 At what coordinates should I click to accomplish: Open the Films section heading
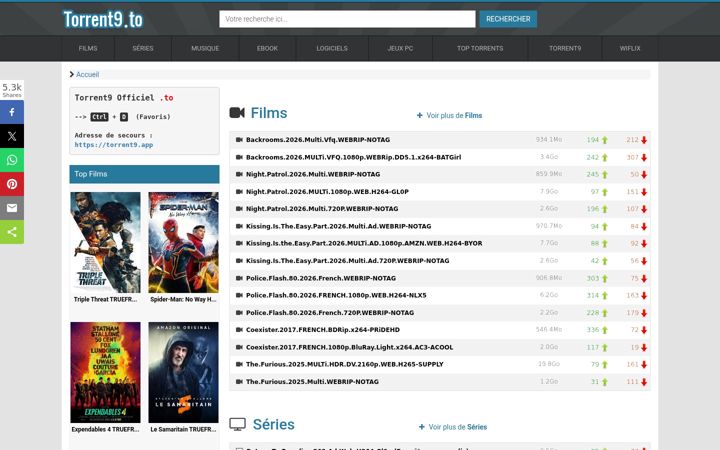(x=269, y=113)
